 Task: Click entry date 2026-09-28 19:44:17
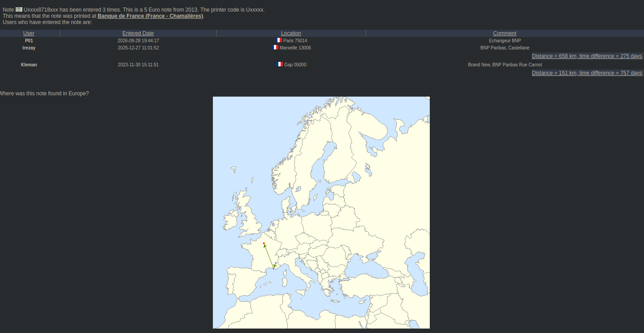tap(138, 41)
